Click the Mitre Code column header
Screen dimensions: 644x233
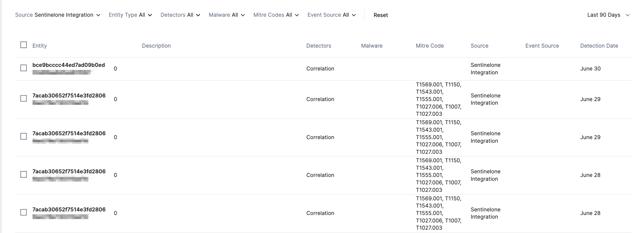430,46
